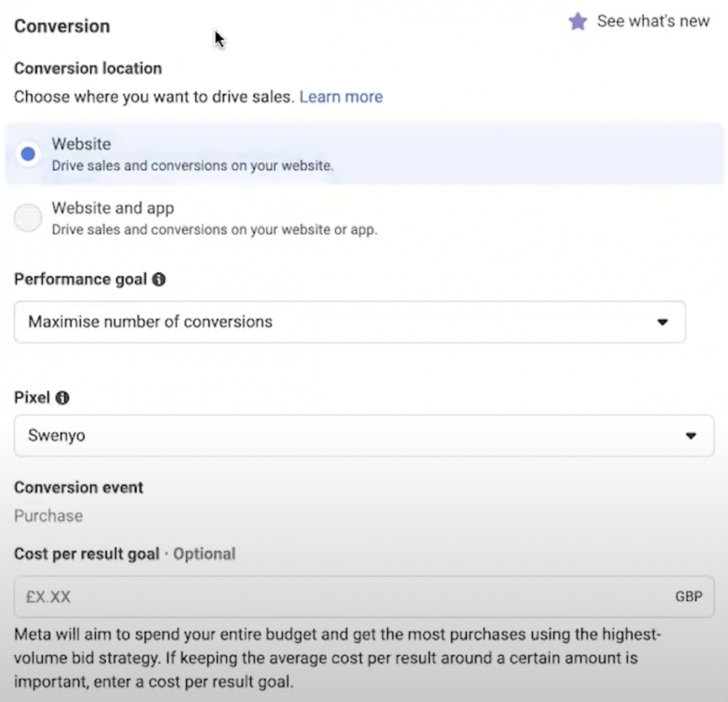Image resolution: width=728 pixels, height=702 pixels.
Task: Click 'Drive sales and conversions on your website or app.'
Action: pyautogui.click(x=215, y=230)
